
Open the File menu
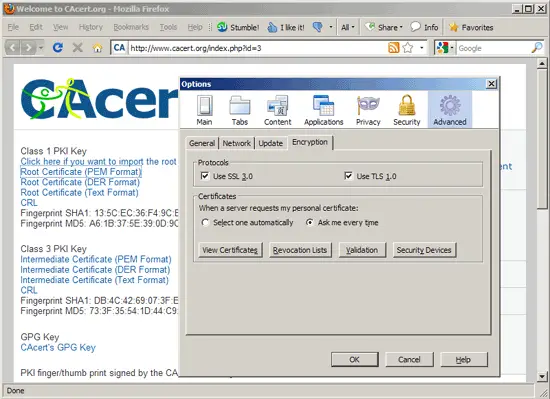[13, 27]
